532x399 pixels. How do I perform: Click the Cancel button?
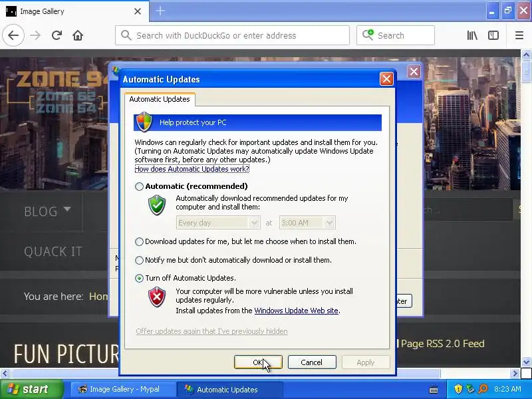click(312, 362)
